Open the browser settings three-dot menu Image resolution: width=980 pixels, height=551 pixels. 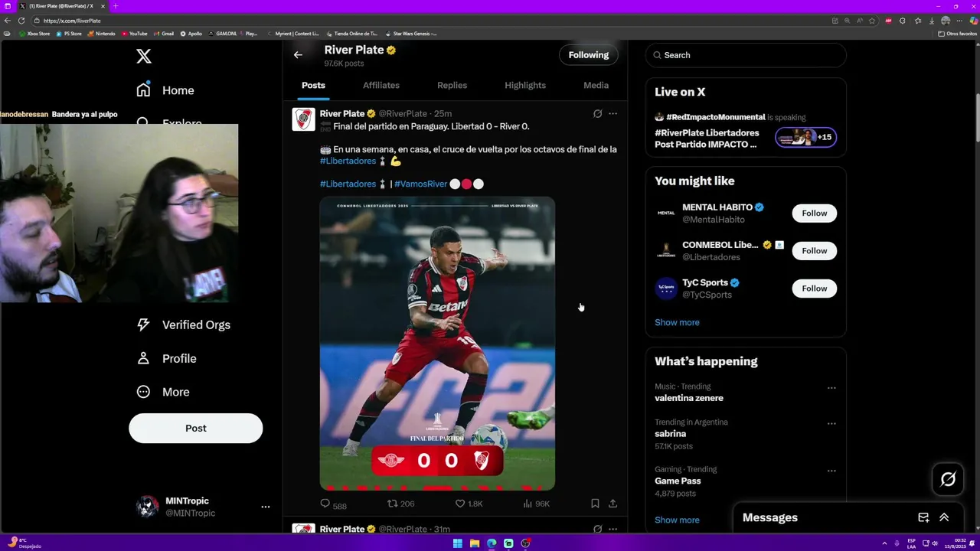[x=959, y=21]
